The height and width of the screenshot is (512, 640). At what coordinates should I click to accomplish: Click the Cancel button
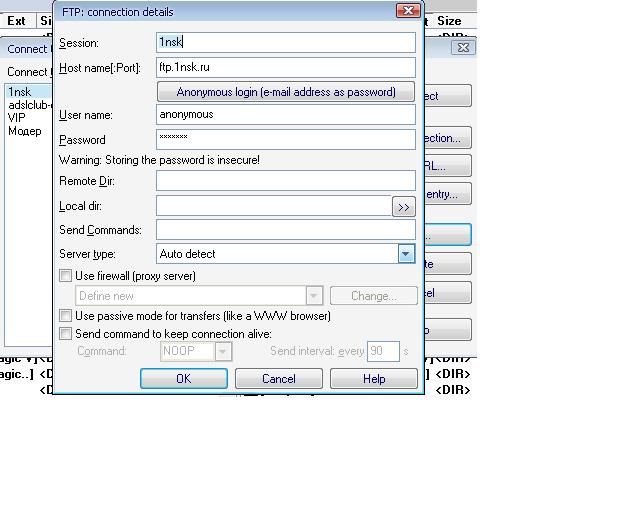point(278,379)
